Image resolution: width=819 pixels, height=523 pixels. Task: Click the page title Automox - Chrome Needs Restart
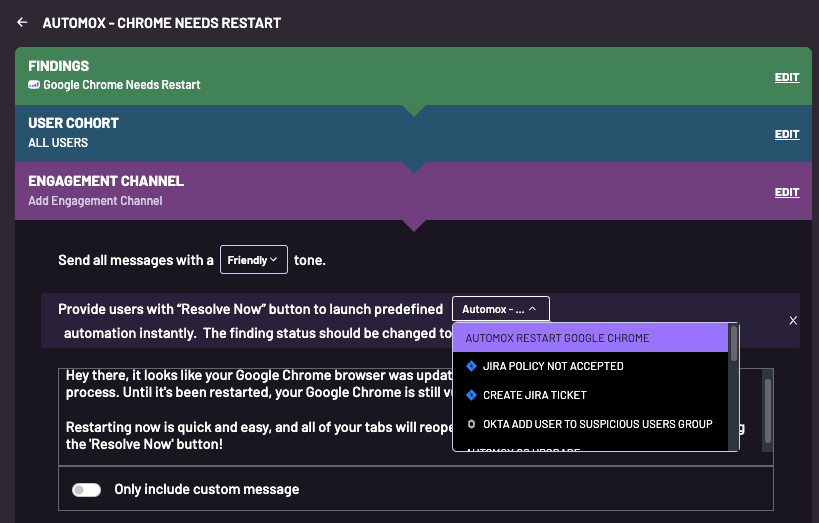pyautogui.click(x=161, y=23)
